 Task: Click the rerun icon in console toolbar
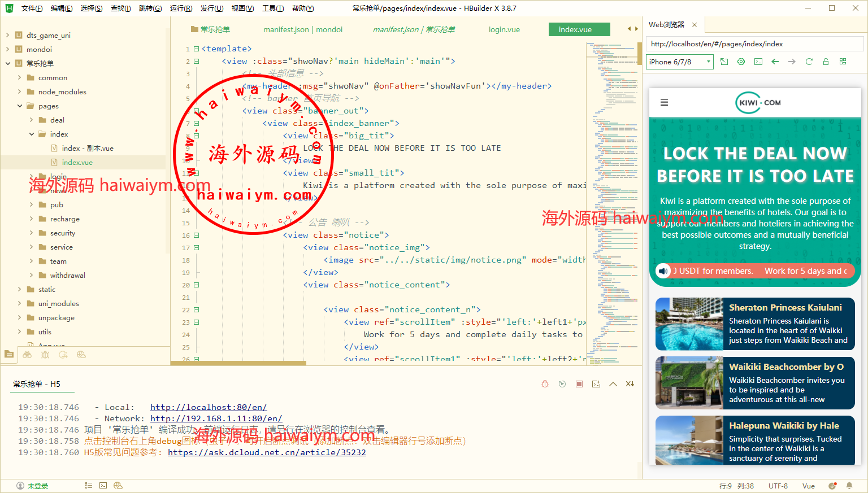click(562, 384)
